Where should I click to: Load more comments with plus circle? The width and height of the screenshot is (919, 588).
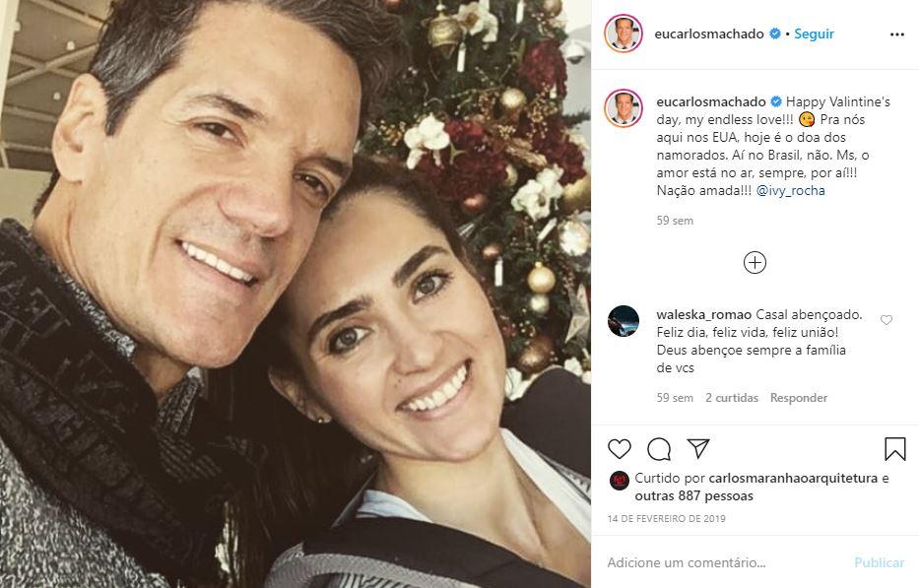pyautogui.click(x=755, y=263)
